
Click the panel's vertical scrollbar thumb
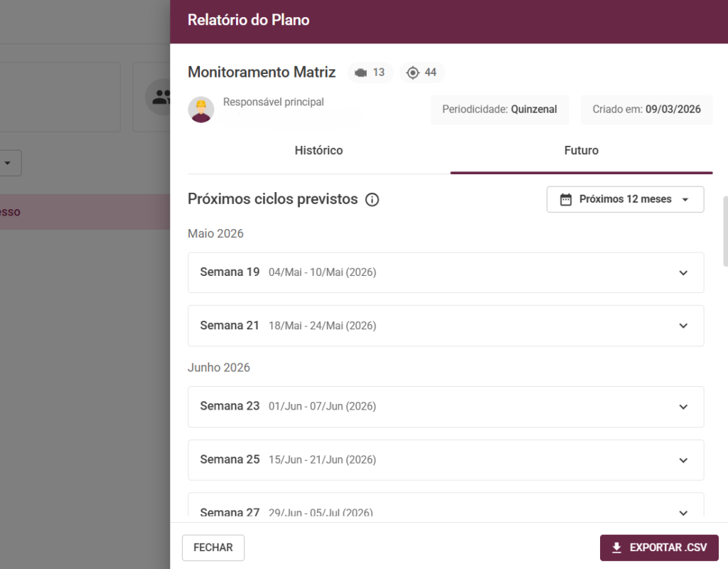point(725,231)
